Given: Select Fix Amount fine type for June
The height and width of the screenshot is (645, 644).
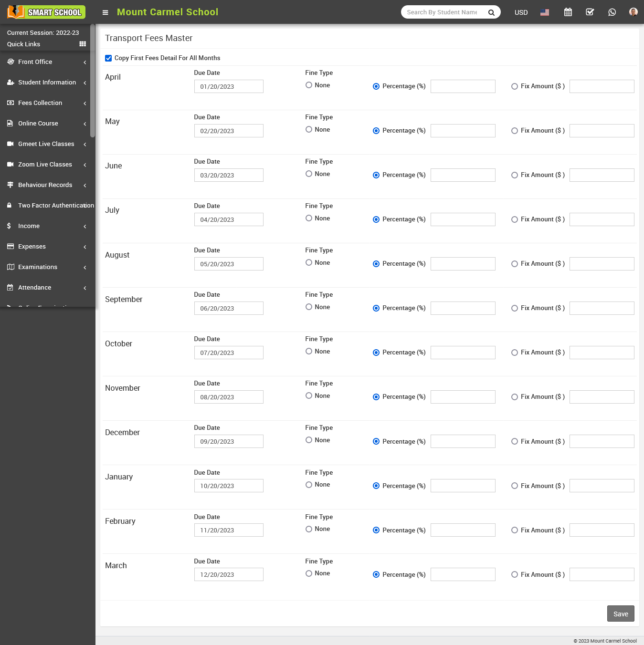Looking at the screenshot, I should [x=514, y=175].
